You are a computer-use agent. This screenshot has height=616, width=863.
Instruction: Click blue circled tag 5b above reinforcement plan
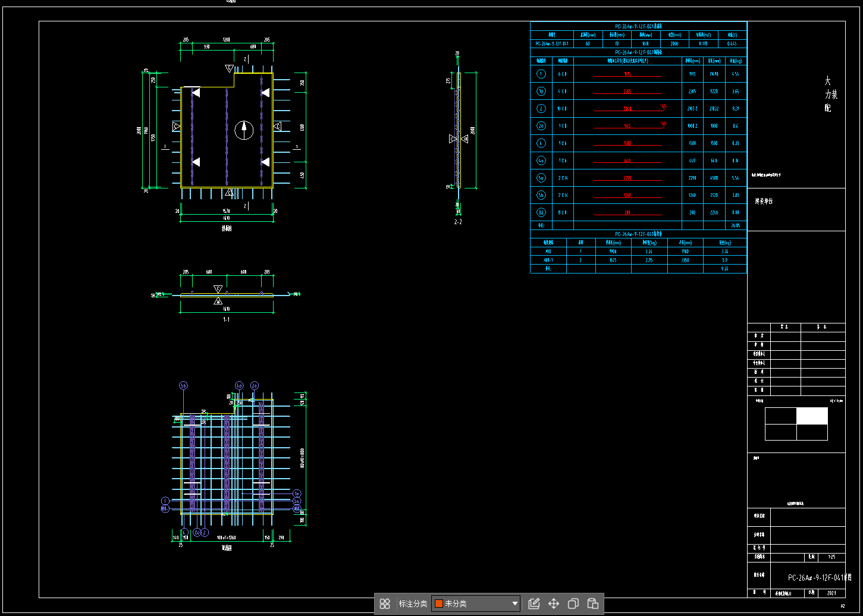(183, 385)
